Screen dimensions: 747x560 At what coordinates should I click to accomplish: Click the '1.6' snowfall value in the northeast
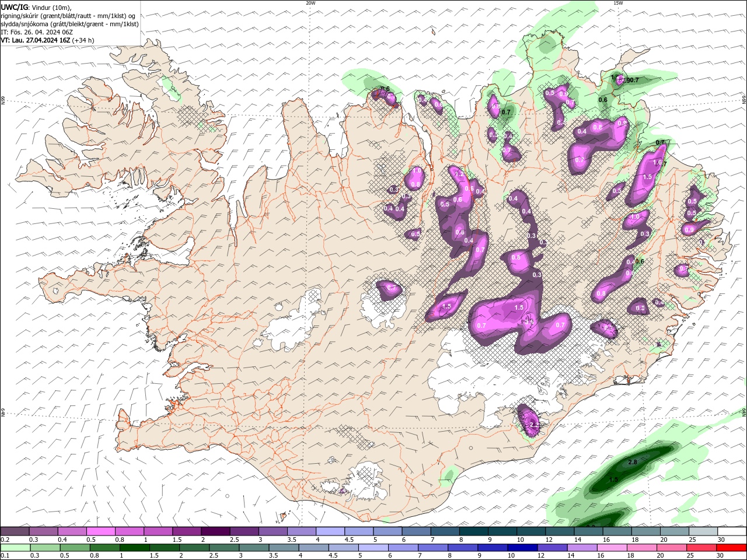point(657,163)
